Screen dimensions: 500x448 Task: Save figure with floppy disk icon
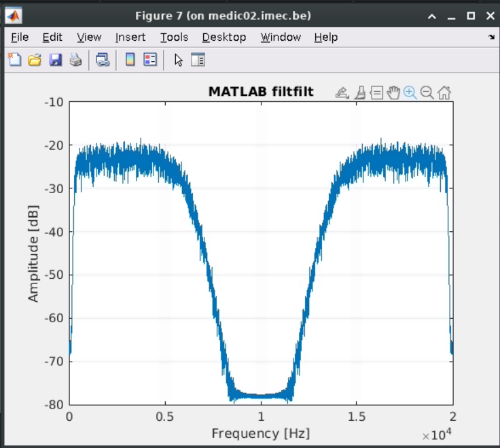click(56, 60)
